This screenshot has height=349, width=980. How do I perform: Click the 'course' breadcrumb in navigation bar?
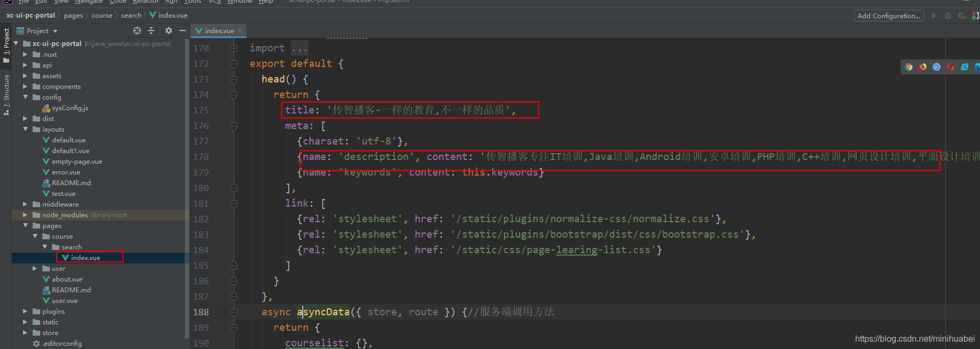(x=102, y=16)
